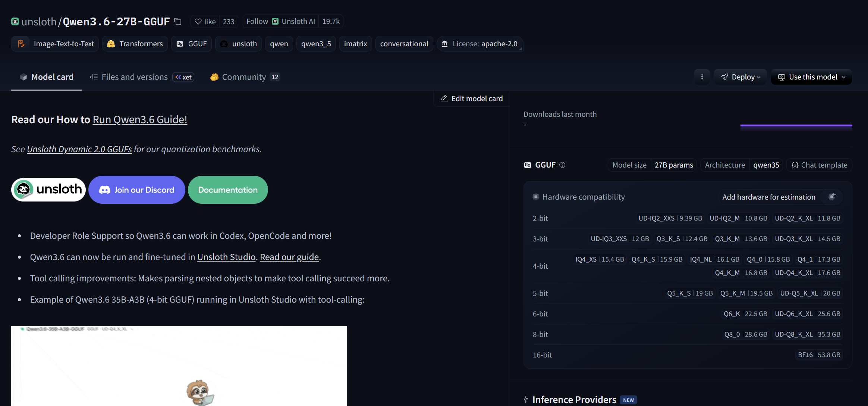This screenshot has width=868, height=406.
Task: Click the license building icon
Action: pyautogui.click(x=445, y=44)
